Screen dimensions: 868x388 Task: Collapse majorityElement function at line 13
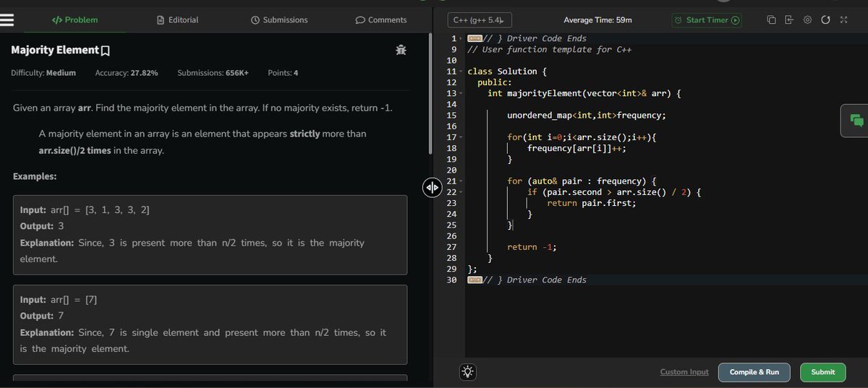point(461,93)
